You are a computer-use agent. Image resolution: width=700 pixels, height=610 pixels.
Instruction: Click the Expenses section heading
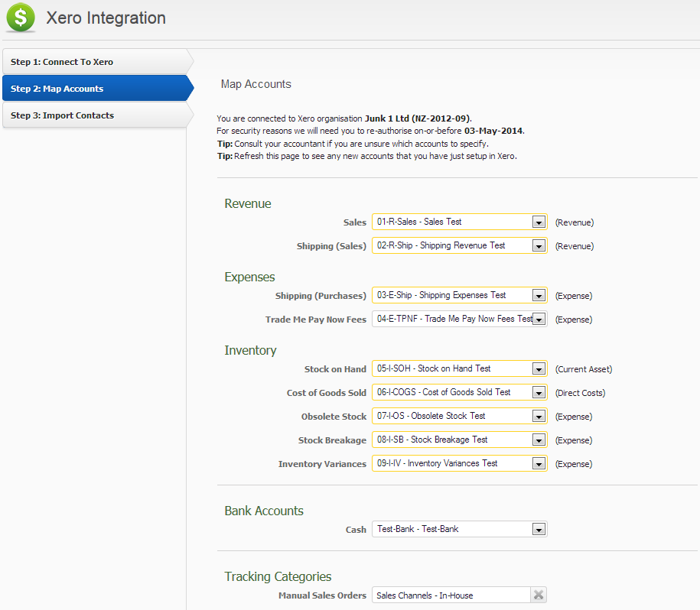pos(249,277)
